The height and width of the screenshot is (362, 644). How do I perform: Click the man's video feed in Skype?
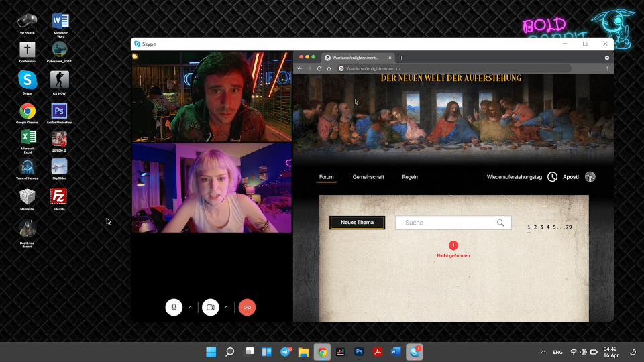tap(212, 97)
